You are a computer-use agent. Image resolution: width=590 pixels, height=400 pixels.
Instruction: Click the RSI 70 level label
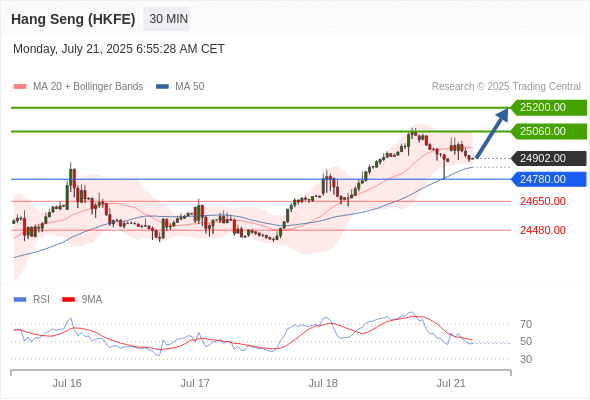[526, 324]
